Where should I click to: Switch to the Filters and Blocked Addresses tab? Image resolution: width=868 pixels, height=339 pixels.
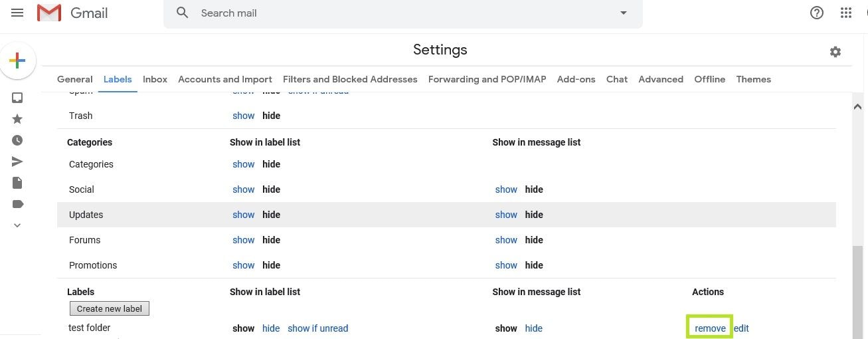coord(350,79)
